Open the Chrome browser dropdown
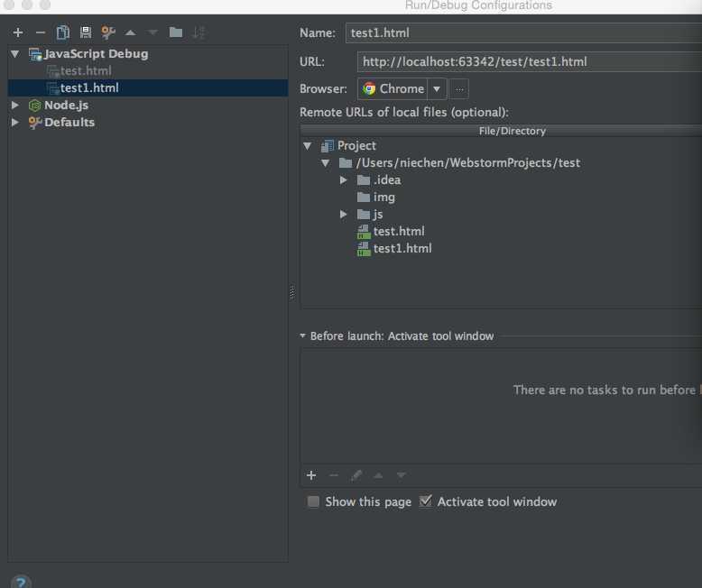The width and height of the screenshot is (702, 588). pyautogui.click(x=437, y=89)
